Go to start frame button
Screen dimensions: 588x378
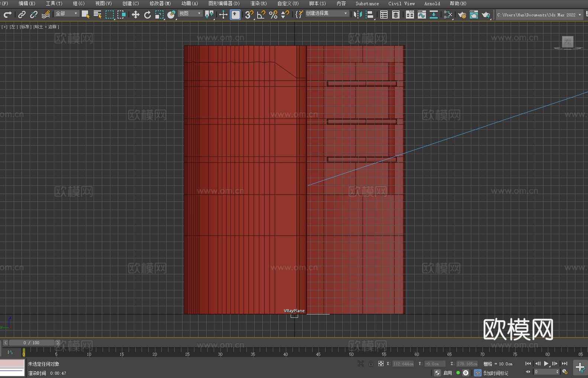click(528, 364)
